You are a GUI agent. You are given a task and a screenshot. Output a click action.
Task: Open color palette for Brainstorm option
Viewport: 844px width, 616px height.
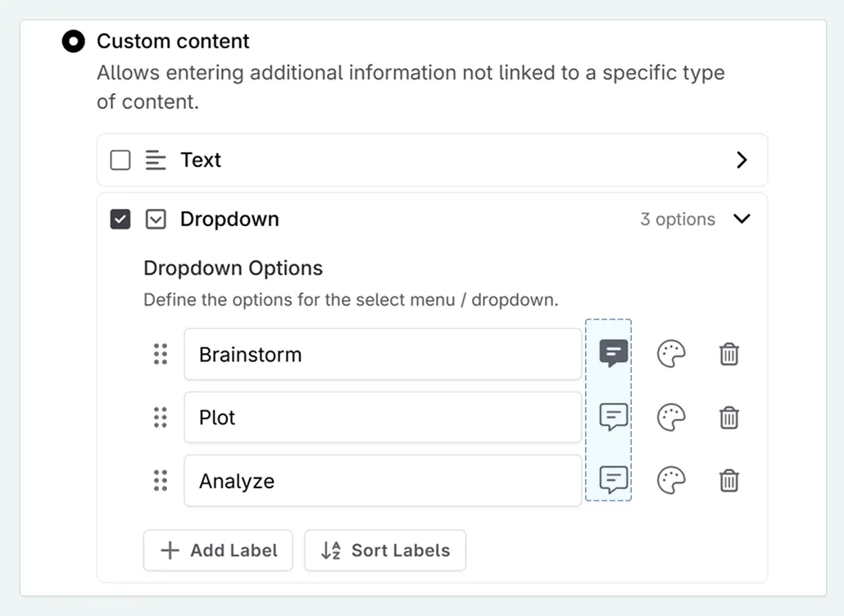point(671,354)
